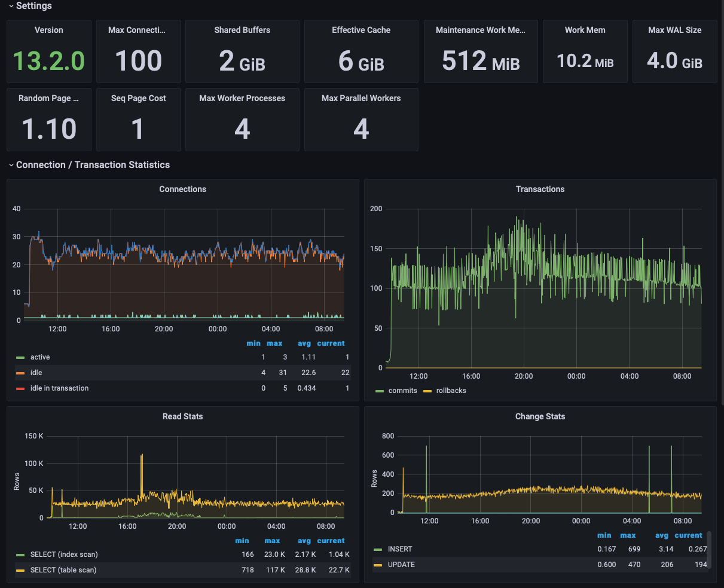
Task: Sort Read Stats legend by max column
Action: [272, 541]
